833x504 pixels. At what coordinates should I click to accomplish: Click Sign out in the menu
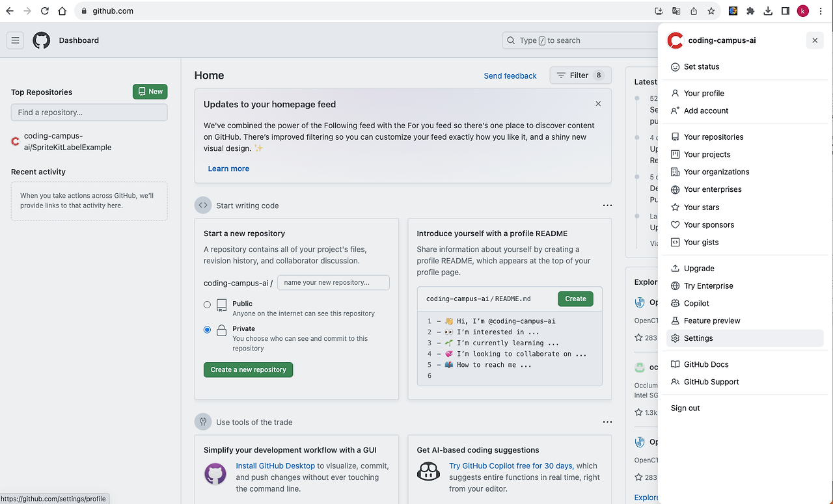click(x=745, y=408)
